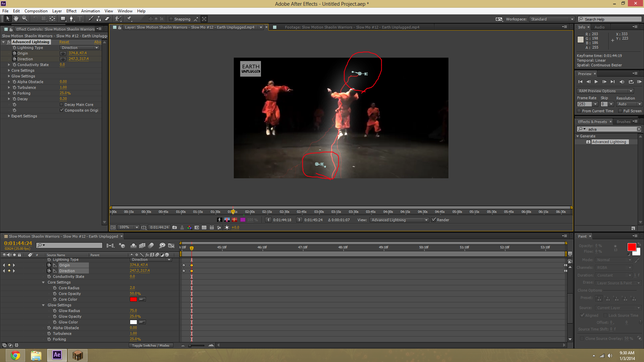Open Brainstorm lightbulb icon
The image size is (644, 362).
(162, 246)
